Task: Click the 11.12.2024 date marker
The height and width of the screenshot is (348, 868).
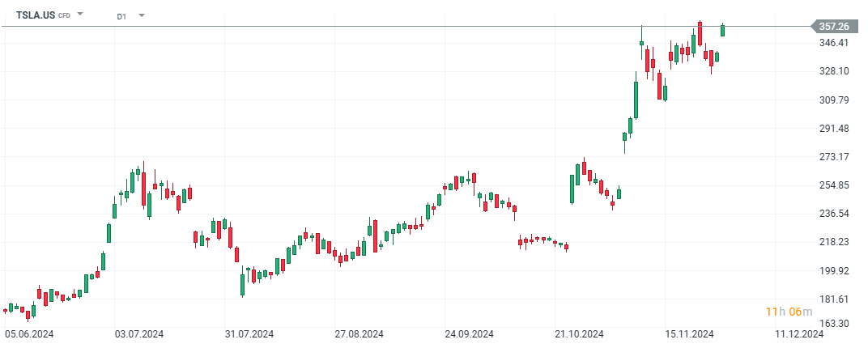Action: [x=799, y=334]
